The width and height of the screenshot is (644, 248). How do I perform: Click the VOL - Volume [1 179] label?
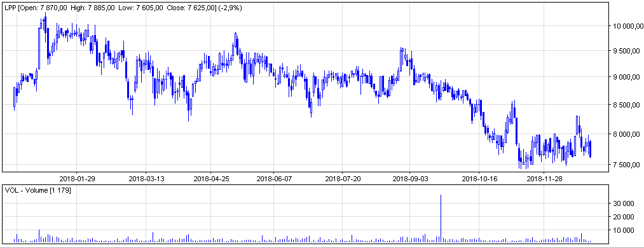point(38,190)
